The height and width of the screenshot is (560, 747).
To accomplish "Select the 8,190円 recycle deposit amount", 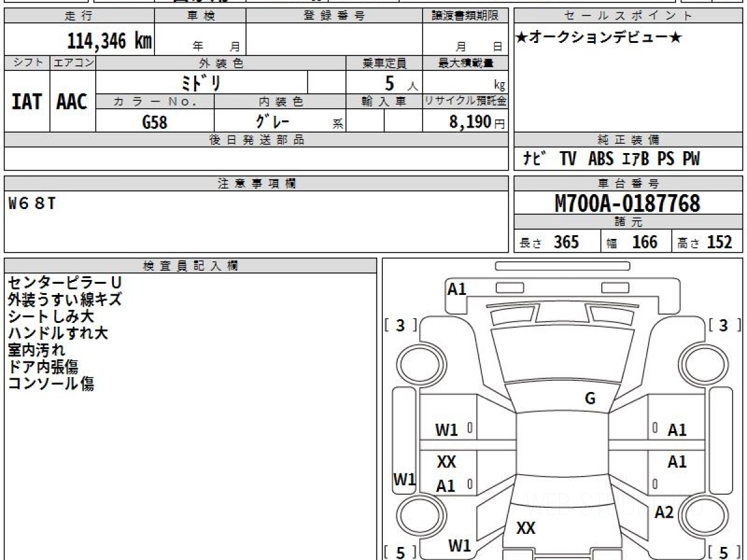I will coord(477,122).
